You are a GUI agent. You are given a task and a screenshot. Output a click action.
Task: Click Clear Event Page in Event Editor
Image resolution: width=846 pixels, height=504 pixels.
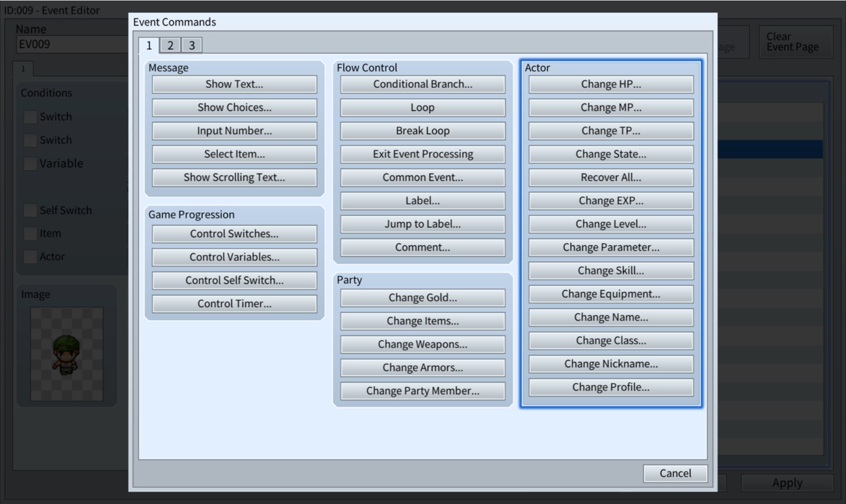[796, 42]
